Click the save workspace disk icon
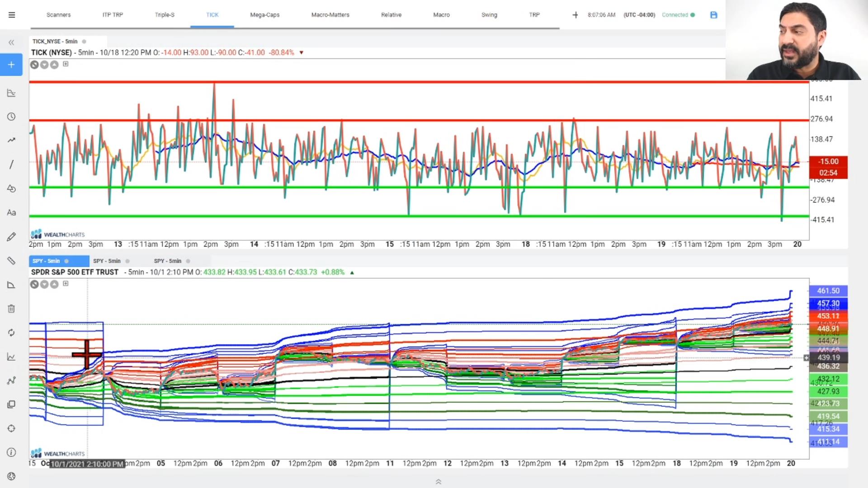Viewport: 868px width, 488px height. [x=714, y=15]
